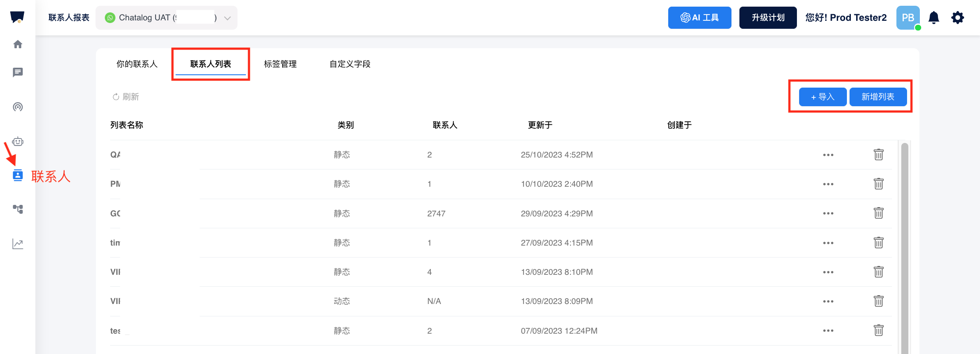The height and width of the screenshot is (354, 980).
Task: Open the home icon in sidebar
Action: point(18,44)
